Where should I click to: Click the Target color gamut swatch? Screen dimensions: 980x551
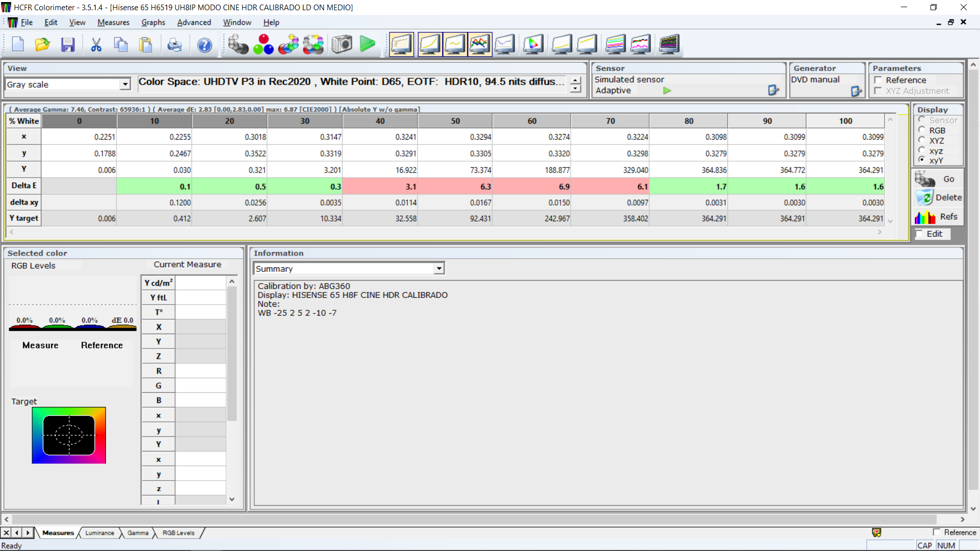pyautogui.click(x=69, y=435)
